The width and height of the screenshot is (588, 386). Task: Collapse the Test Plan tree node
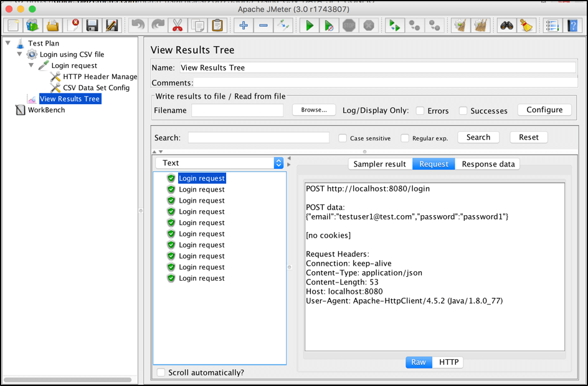coord(8,43)
